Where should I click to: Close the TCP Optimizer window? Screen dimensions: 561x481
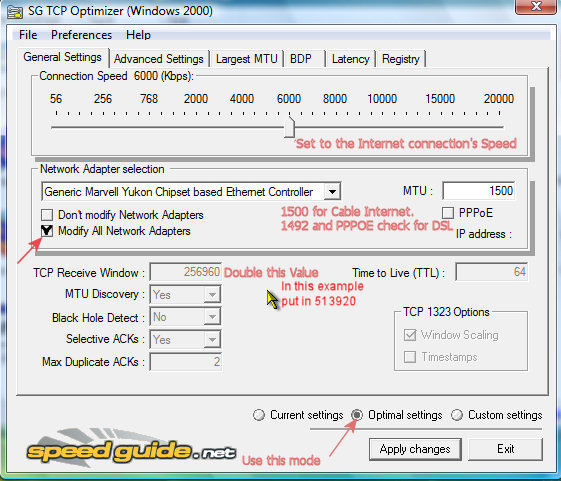tap(536, 6)
